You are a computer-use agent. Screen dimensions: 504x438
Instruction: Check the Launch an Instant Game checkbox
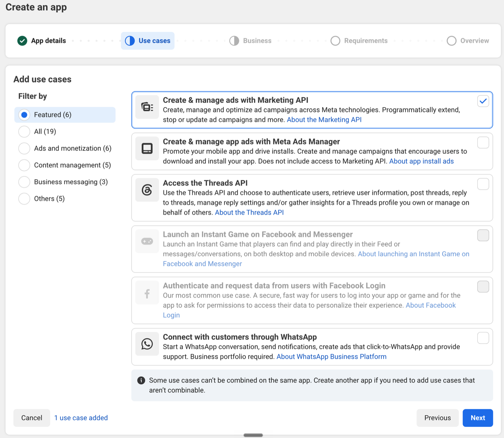[483, 236]
